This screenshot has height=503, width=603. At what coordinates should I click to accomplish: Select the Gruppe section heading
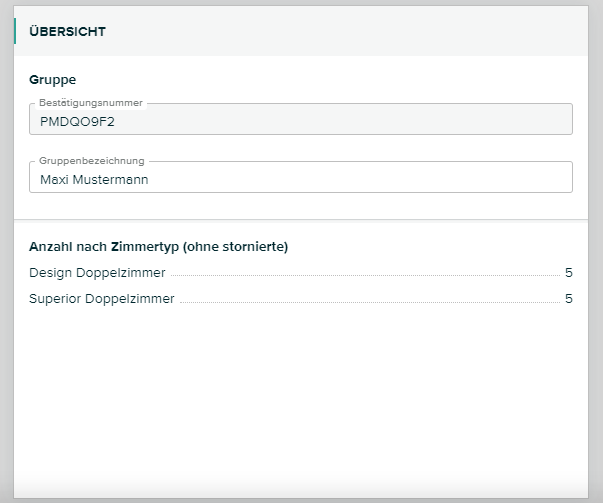(52, 79)
